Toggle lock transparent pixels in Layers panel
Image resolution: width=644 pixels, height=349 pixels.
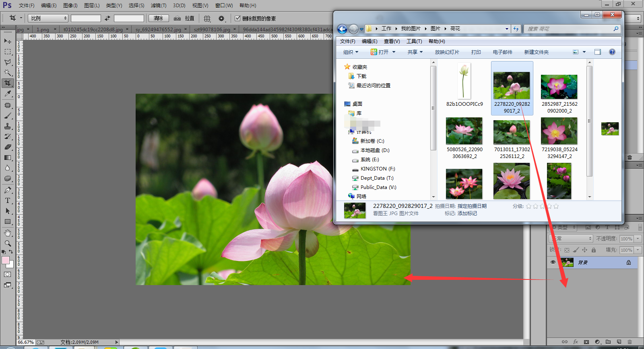click(567, 250)
